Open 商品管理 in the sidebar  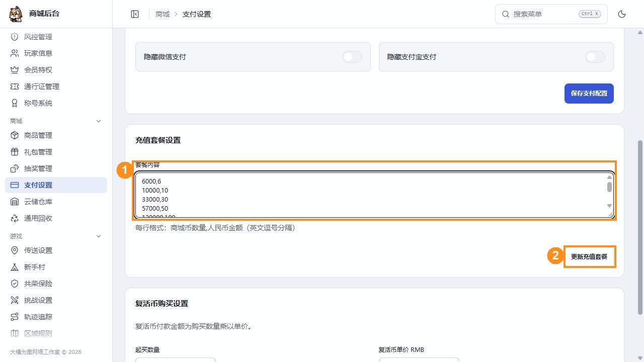pyautogui.click(x=56, y=135)
